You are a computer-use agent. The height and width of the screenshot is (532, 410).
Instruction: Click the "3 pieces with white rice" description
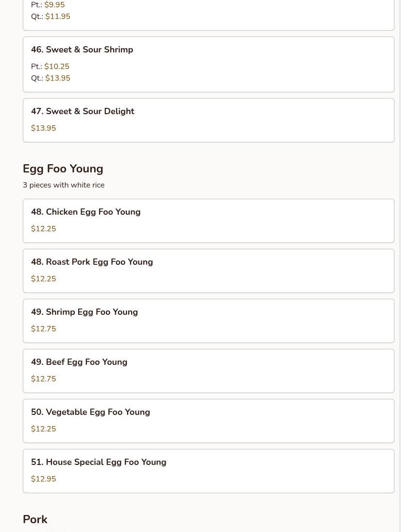tap(64, 185)
